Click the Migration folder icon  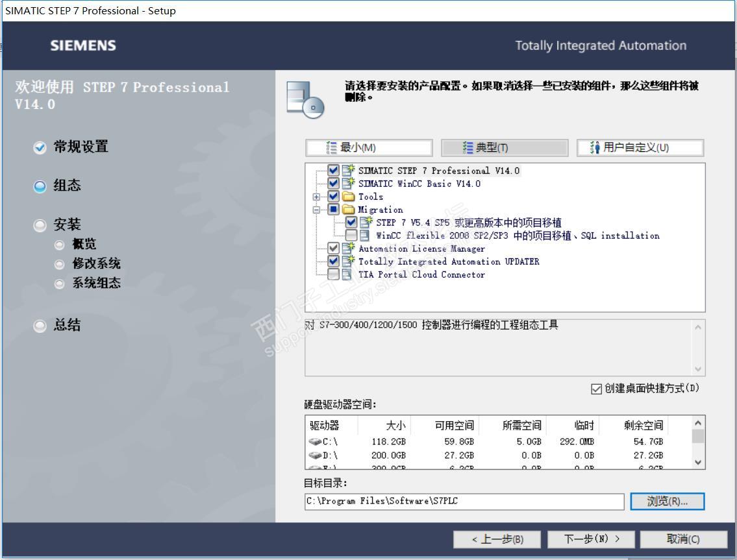pos(348,209)
